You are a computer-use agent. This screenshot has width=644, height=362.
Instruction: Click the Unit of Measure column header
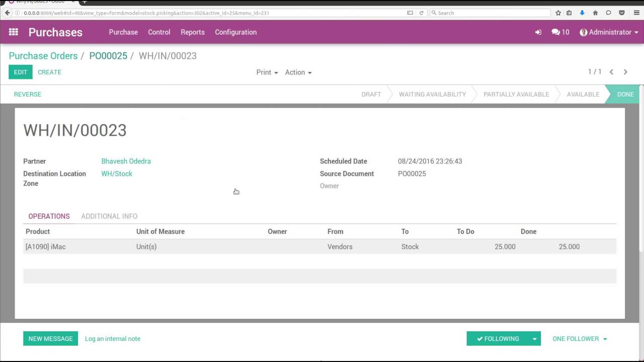tap(160, 232)
